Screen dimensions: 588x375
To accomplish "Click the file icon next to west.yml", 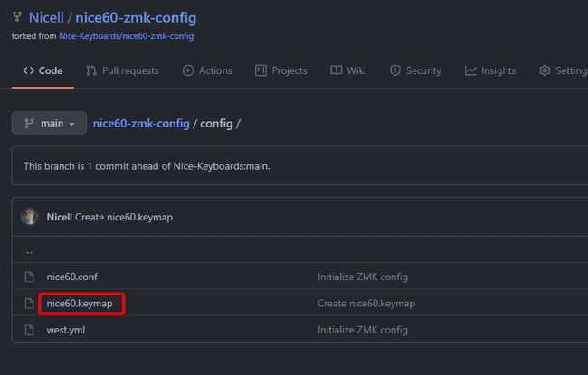I will tap(30, 330).
